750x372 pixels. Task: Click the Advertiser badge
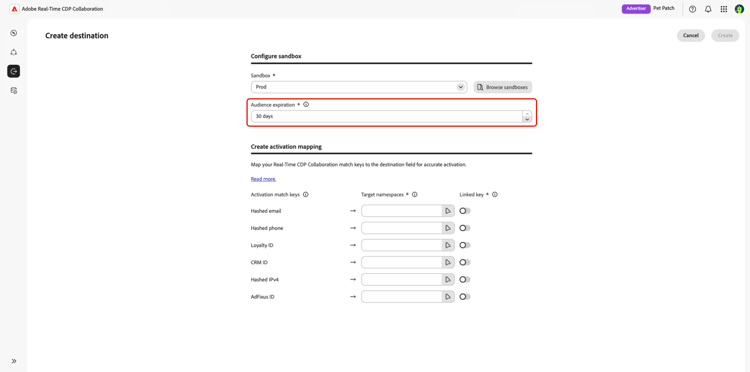(x=636, y=9)
